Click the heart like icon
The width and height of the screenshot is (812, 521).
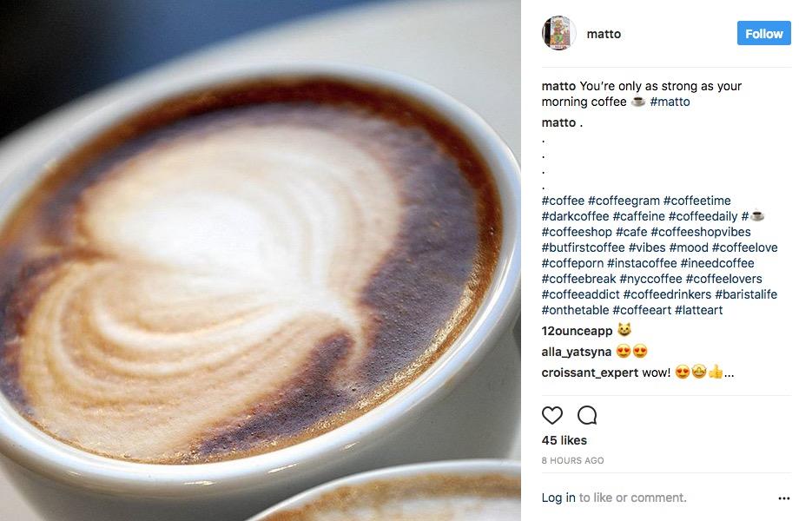tap(552, 415)
